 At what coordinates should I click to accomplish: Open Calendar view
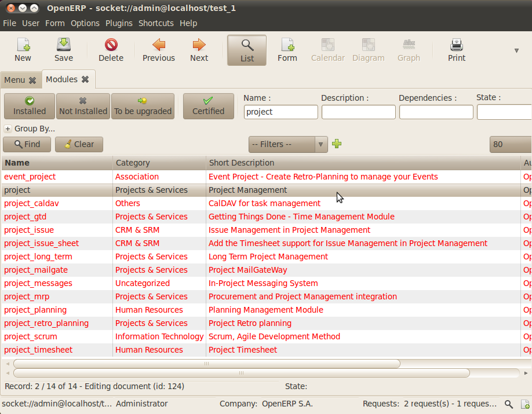click(x=327, y=50)
